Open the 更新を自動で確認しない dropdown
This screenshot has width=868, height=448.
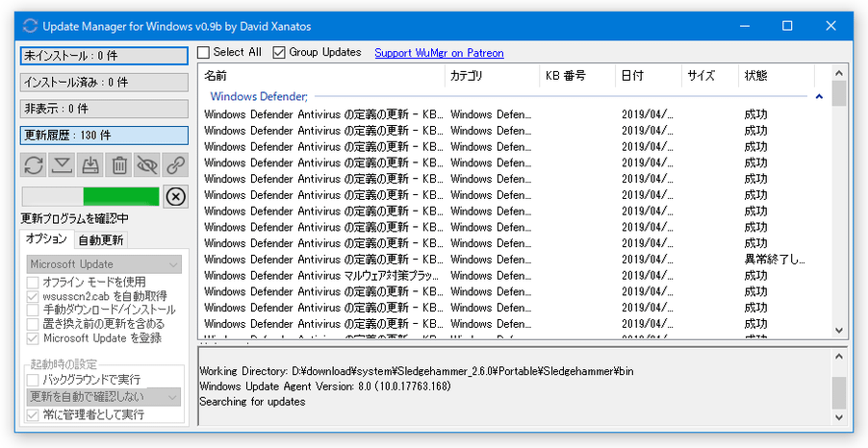coord(104,396)
